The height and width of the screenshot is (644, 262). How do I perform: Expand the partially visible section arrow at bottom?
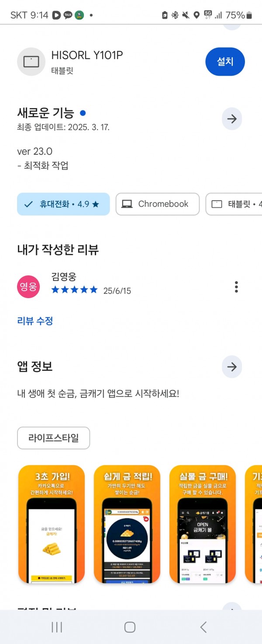coord(232,607)
